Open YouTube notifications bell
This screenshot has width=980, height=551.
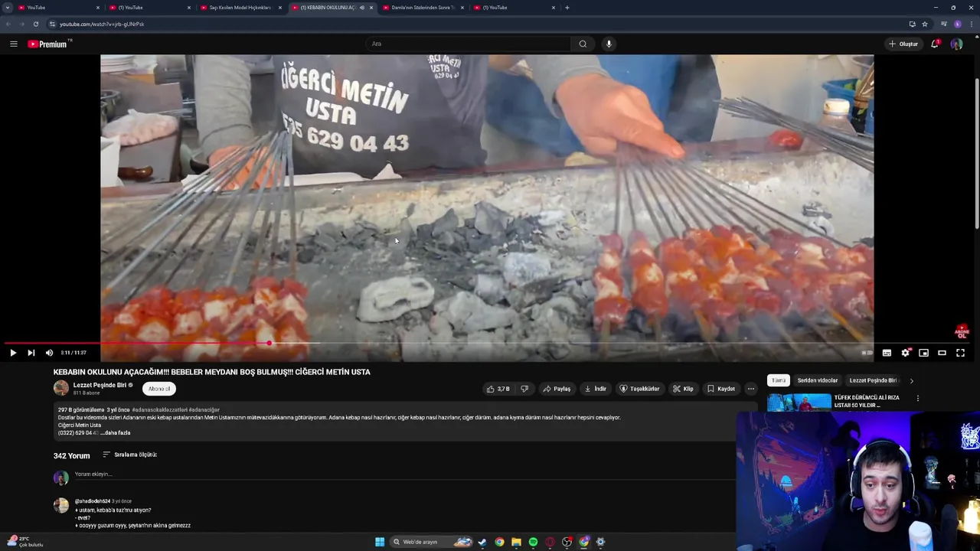(935, 44)
